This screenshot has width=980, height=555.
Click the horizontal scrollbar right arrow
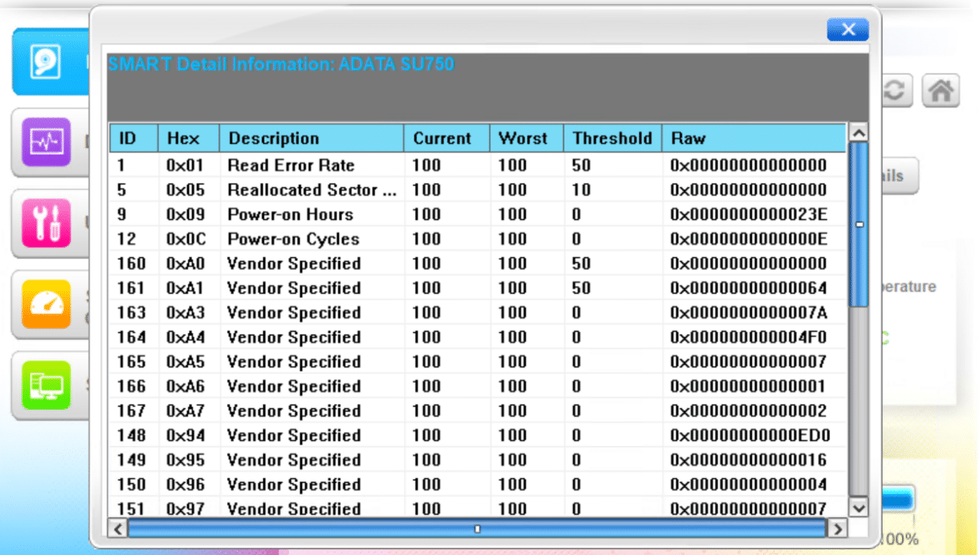pos(838,529)
